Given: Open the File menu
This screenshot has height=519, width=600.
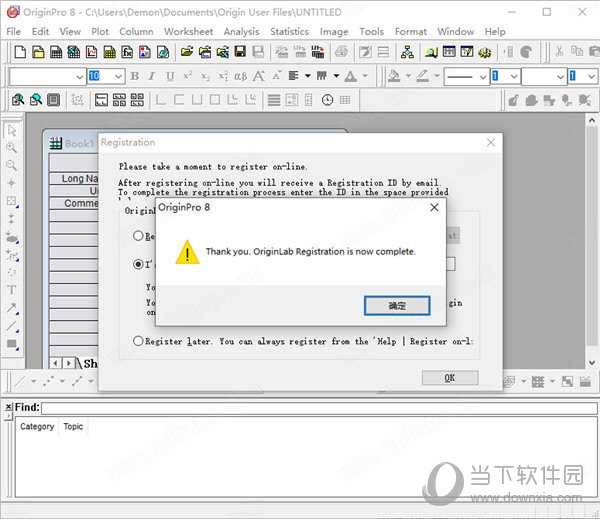Looking at the screenshot, I should tap(14, 31).
